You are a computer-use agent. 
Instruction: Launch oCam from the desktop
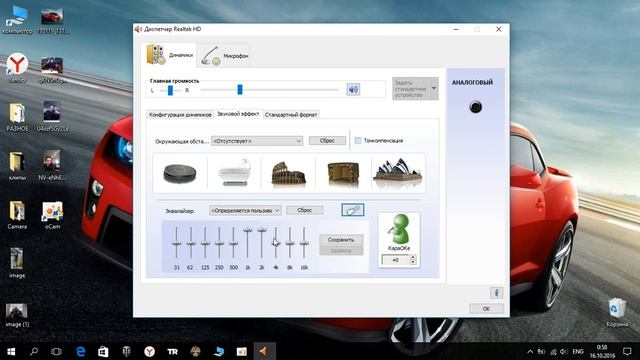point(52,216)
